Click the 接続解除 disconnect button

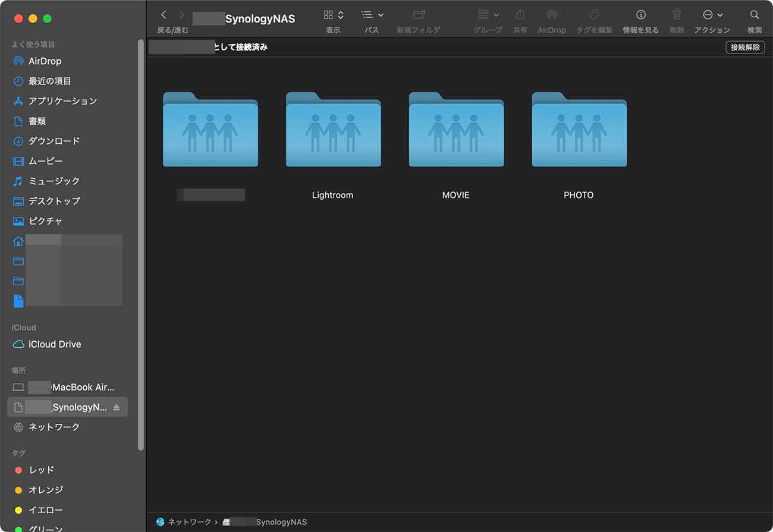tap(745, 47)
